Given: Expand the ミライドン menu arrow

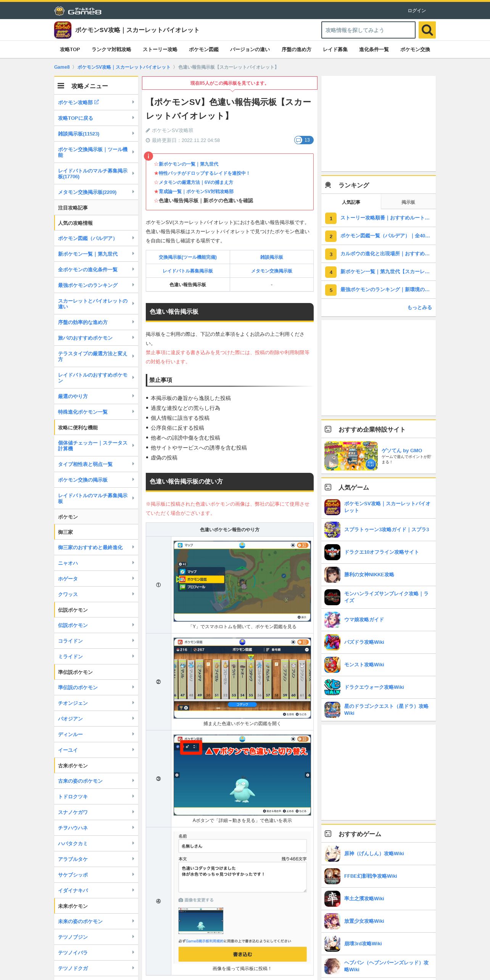Looking at the screenshot, I should tap(133, 656).
